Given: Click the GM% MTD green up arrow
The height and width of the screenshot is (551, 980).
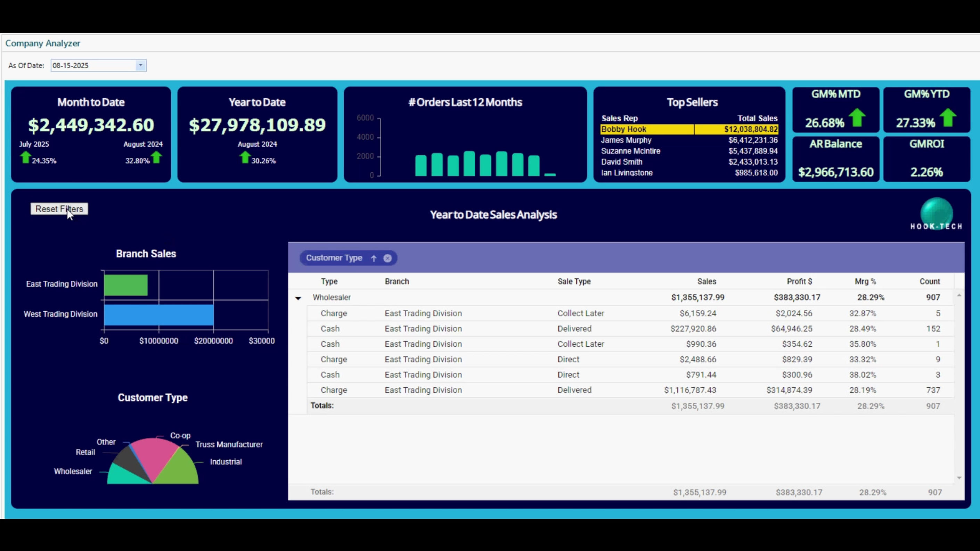Looking at the screenshot, I should (857, 118).
